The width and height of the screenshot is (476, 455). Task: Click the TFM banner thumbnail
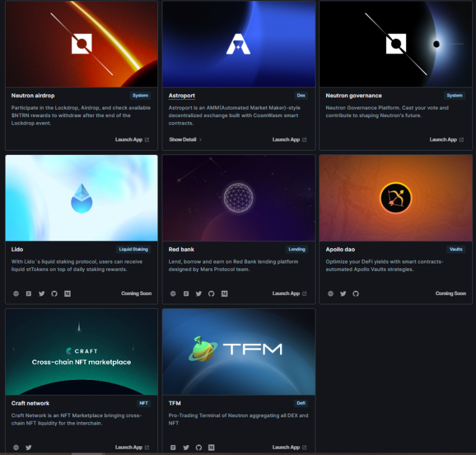tap(239, 351)
